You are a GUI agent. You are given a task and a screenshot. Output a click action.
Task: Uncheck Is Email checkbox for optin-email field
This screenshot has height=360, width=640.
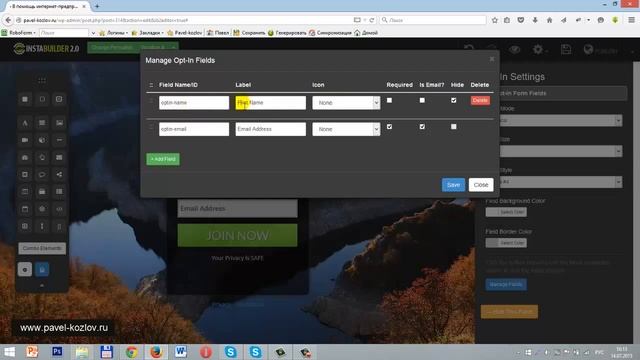[422, 127]
